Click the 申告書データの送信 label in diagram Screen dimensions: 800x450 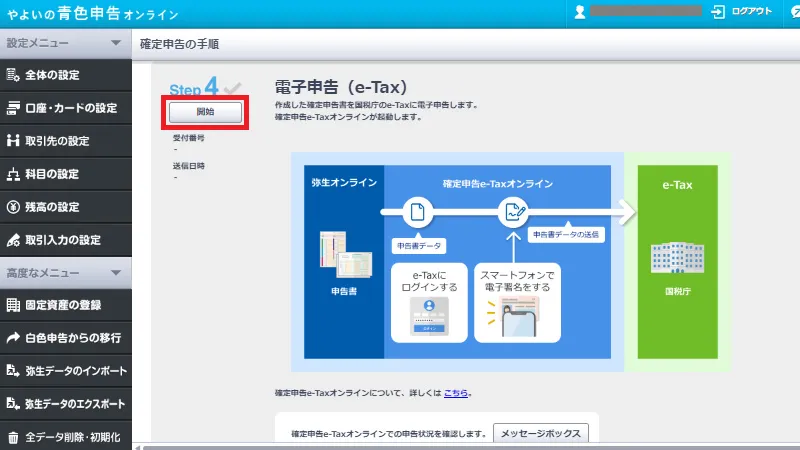[x=566, y=235]
